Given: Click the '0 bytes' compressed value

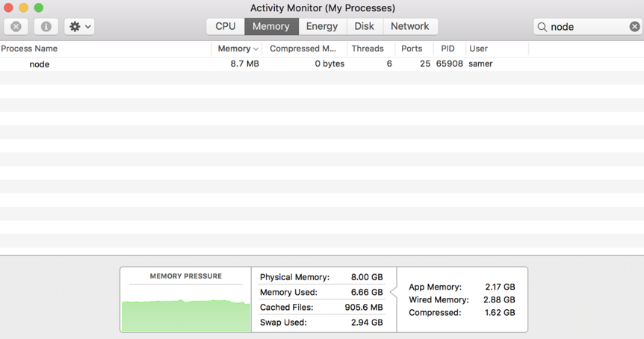Looking at the screenshot, I should 329,64.
